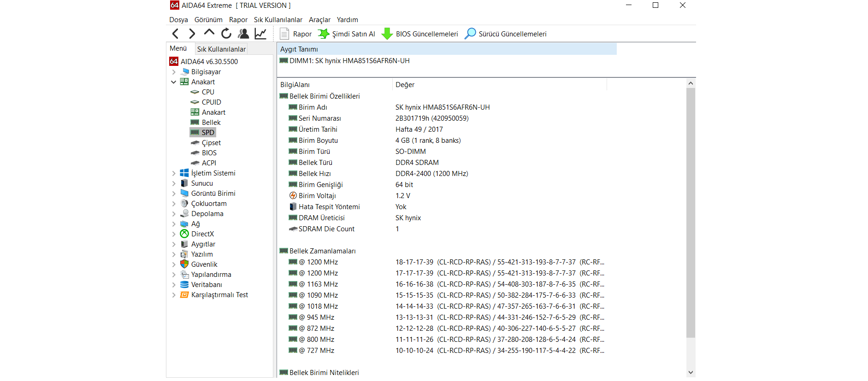Go forward with the right arrow icon
Screen dimensions: 868x381
pyautogui.click(x=192, y=34)
